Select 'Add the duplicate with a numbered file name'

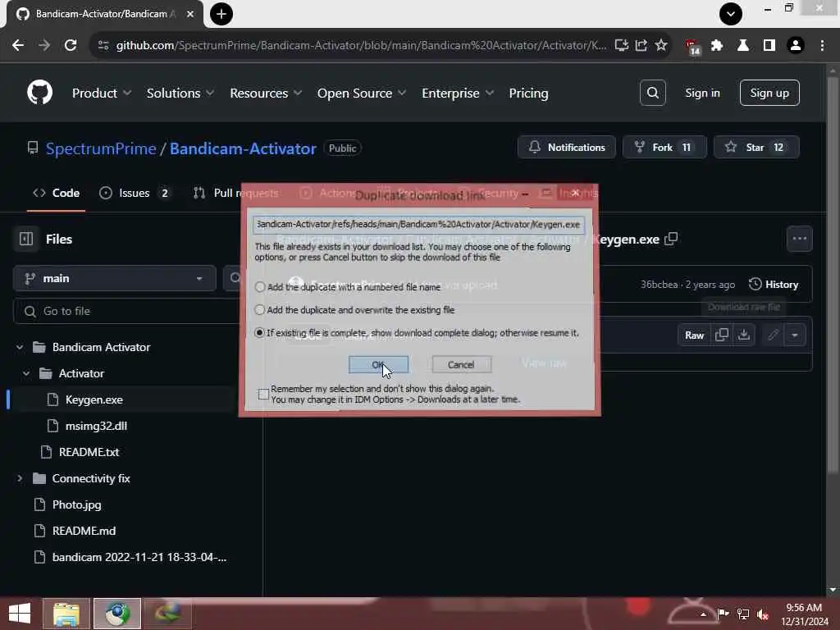260,286
